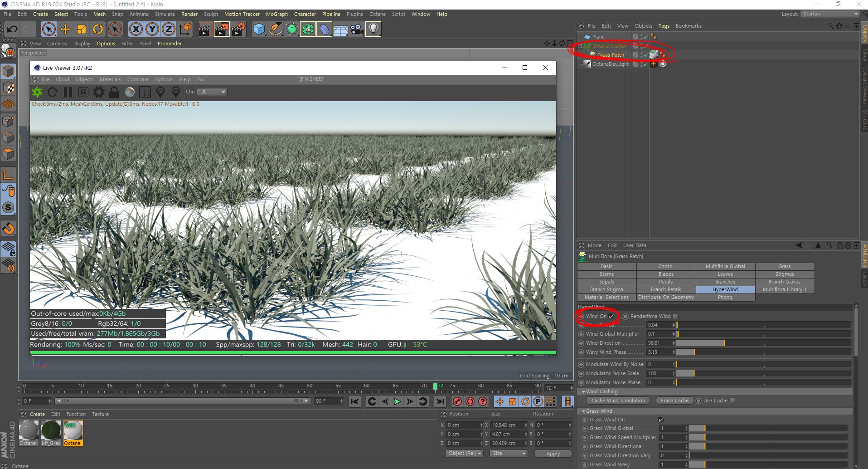868x469 pixels.
Task: Toggle Live Viewer lock resolution icon
Action: click(x=114, y=92)
